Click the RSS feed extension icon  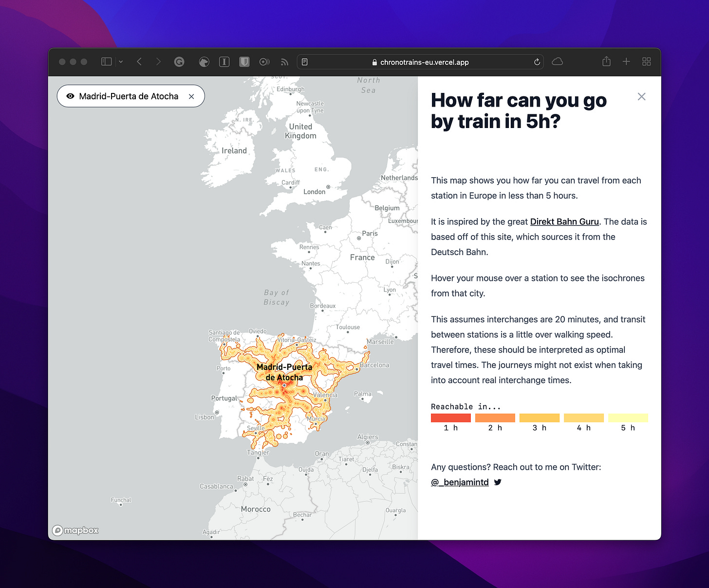[284, 62]
